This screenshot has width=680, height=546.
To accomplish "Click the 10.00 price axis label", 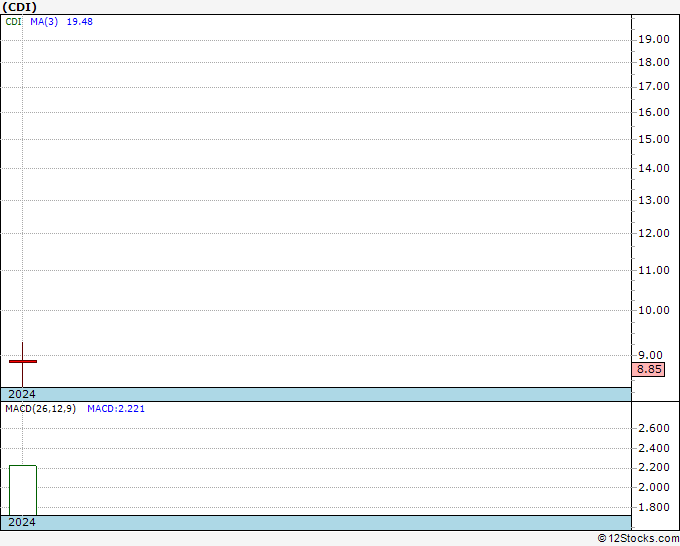I will [x=654, y=310].
